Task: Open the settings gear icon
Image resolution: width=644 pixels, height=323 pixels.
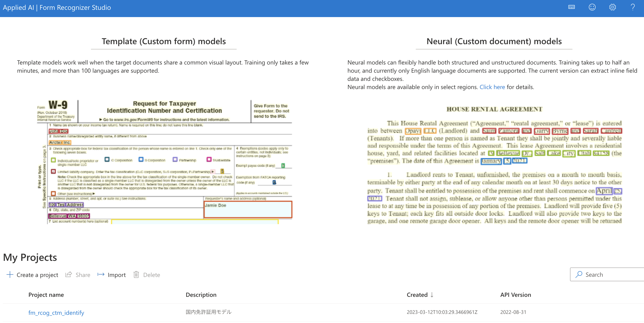Action: coord(612,7)
